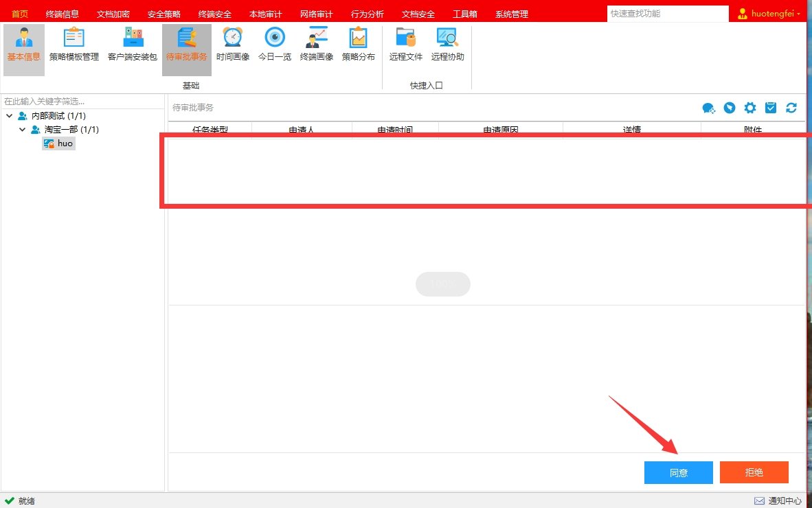Screen dimensions: 812x508
Task: Click the chat message icon above the table
Action: [x=708, y=108]
